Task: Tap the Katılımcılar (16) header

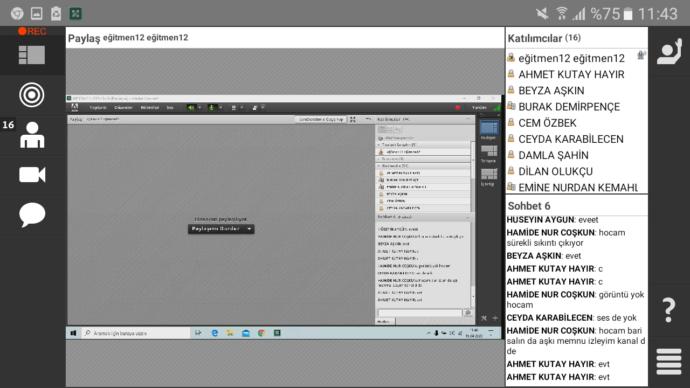Action: click(x=544, y=38)
